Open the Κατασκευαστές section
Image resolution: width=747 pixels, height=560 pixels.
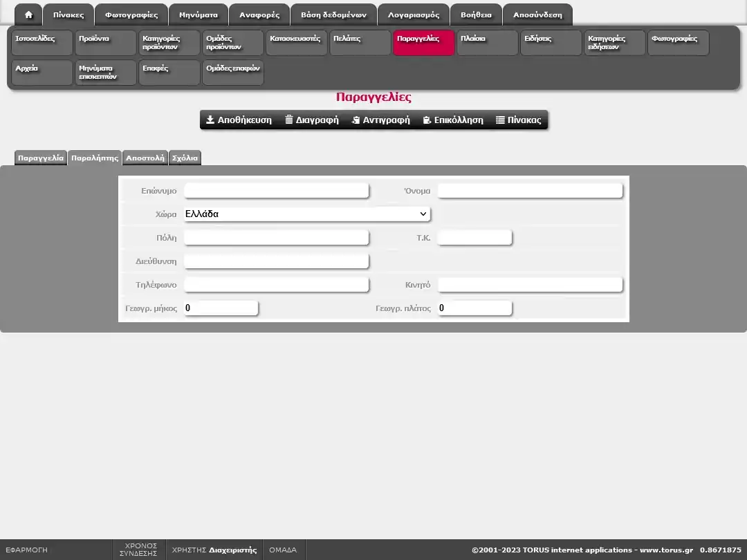(296, 43)
